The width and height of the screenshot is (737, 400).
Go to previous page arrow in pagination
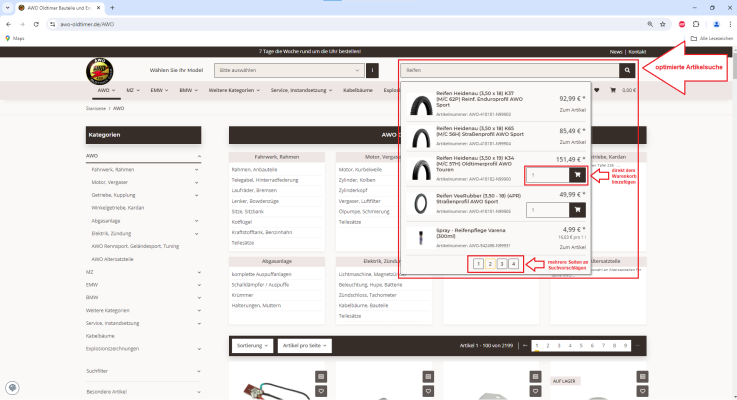pos(525,345)
